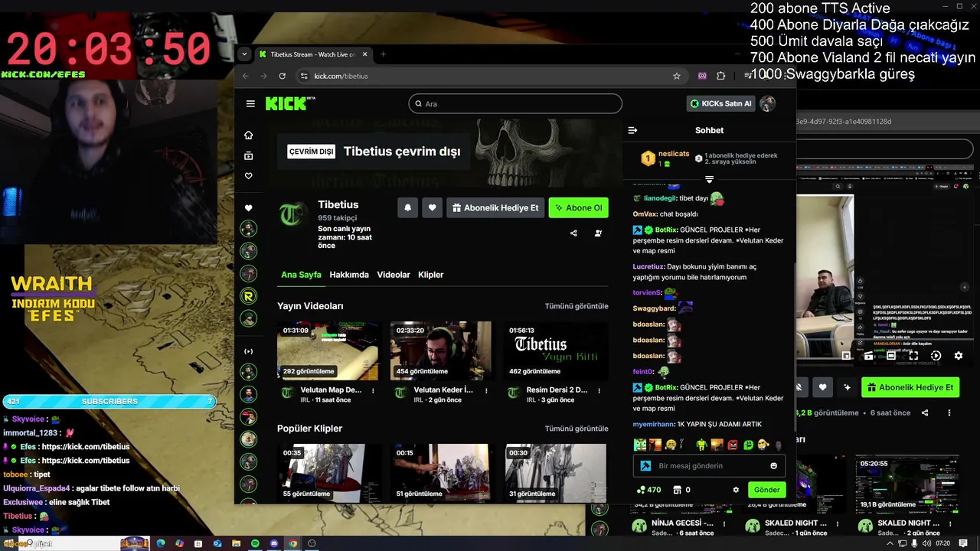Open a new browser tab
Image resolution: width=980 pixels, height=551 pixels.
pyautogui.click(x=384, y=54)
